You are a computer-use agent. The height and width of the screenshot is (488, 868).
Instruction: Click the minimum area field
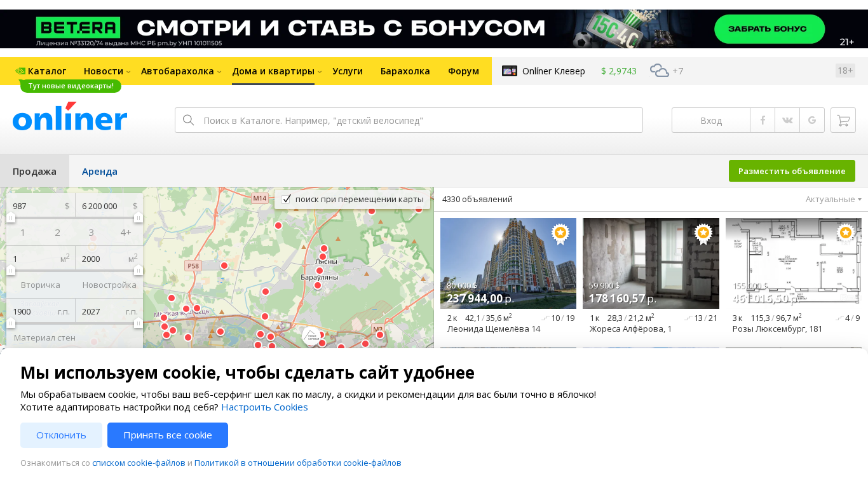click(x=41, y=259)
